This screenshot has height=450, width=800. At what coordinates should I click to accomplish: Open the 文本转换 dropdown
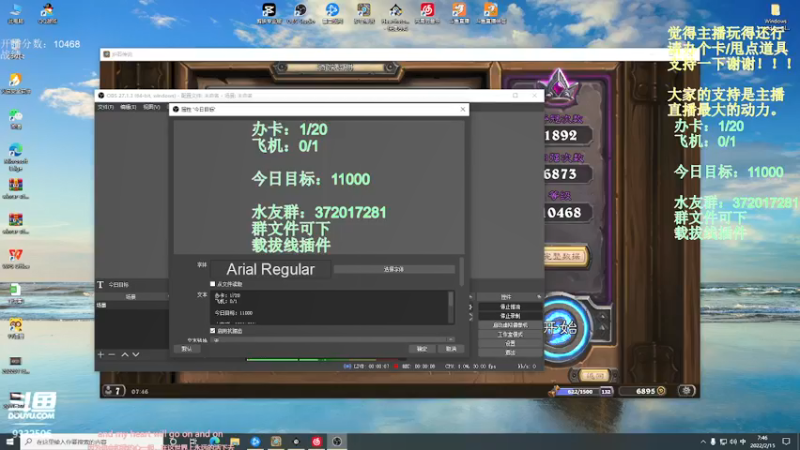tap(332, 340)
